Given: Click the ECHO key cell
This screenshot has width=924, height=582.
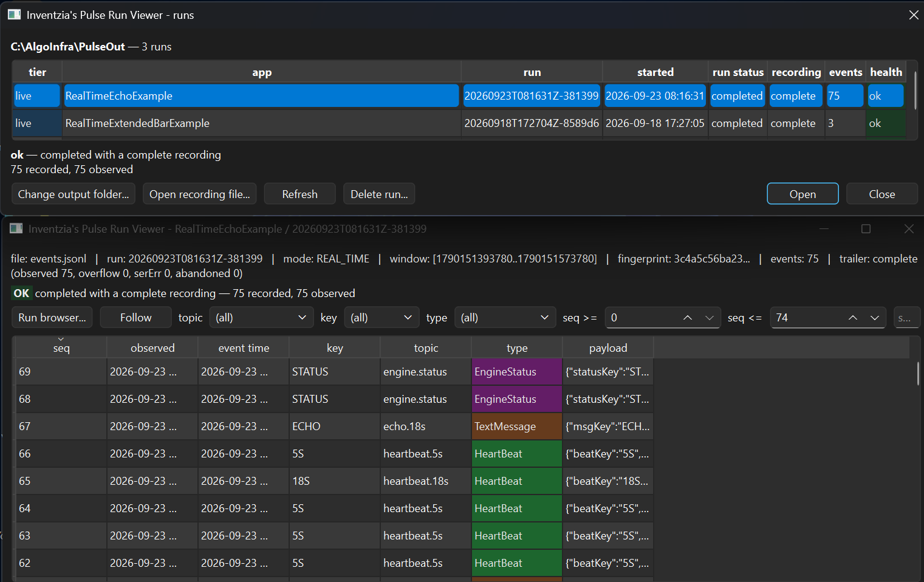Looking at the screenshot, I should point(335,426).
